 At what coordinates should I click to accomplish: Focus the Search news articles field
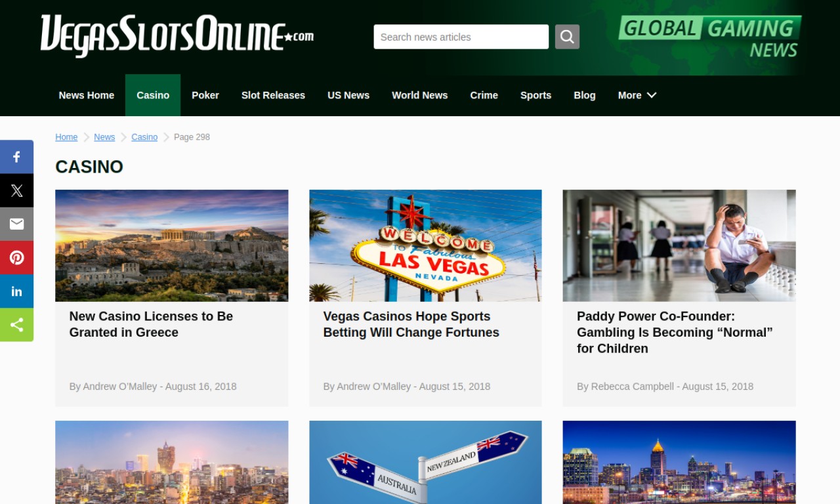click(461, 37)
